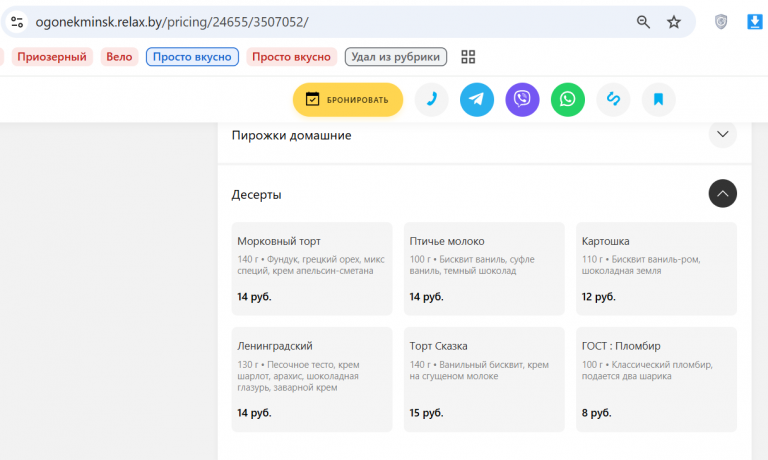This screenshot has height=460, width=768.
Task: Open the WhatsApp contact icon
Action: [x=568, y=99]
